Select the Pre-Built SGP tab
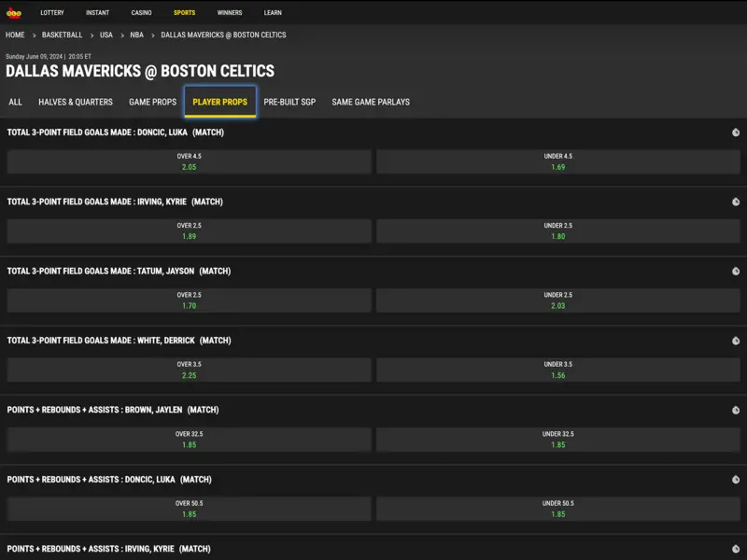 point(289,102)
